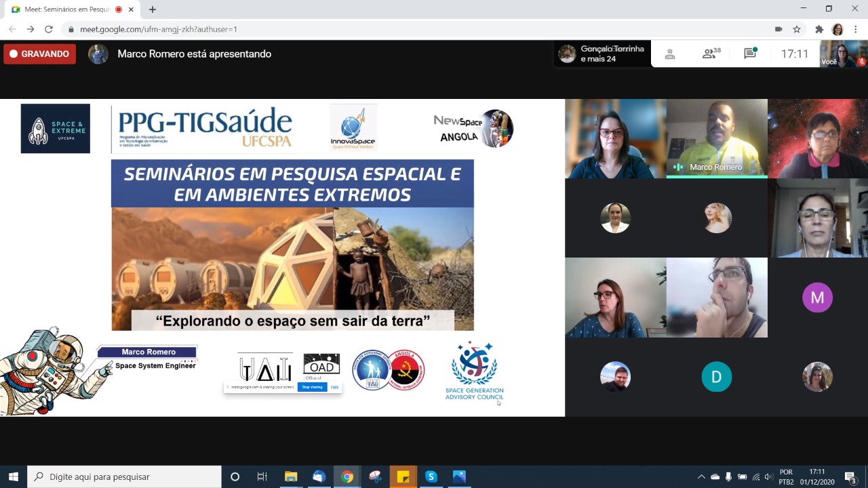Toggle the volume icon in system tray
Viewport: 868px width, 488px height.
point(769,476)
